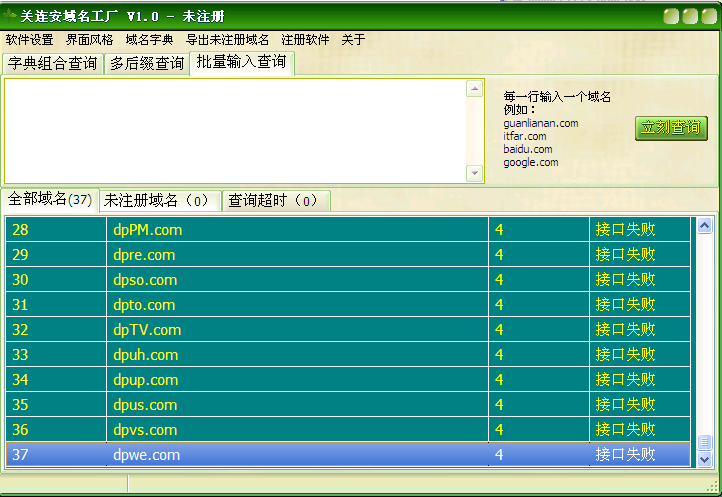
Task: Click row number 33 cell
Action: [56, 354]
